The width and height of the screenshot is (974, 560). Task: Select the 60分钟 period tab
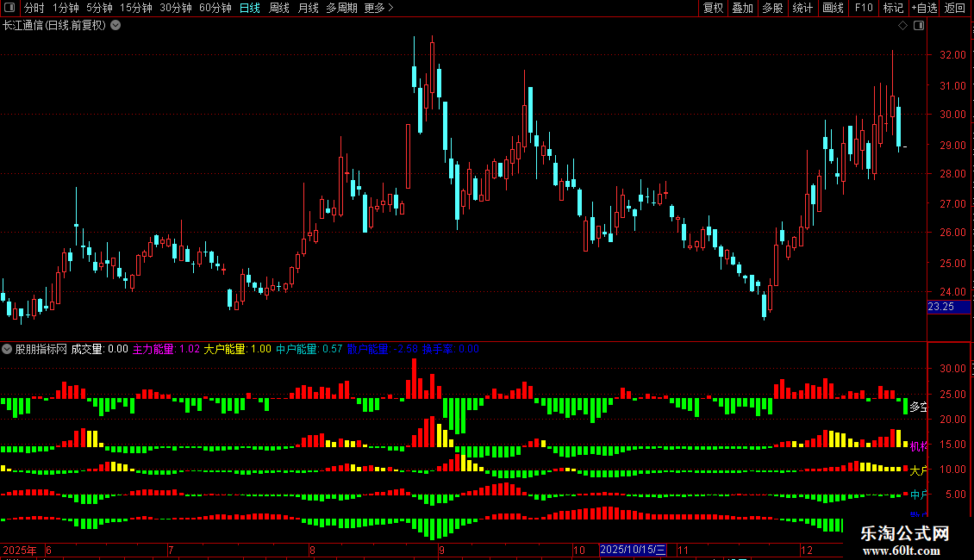click(215, 8)
